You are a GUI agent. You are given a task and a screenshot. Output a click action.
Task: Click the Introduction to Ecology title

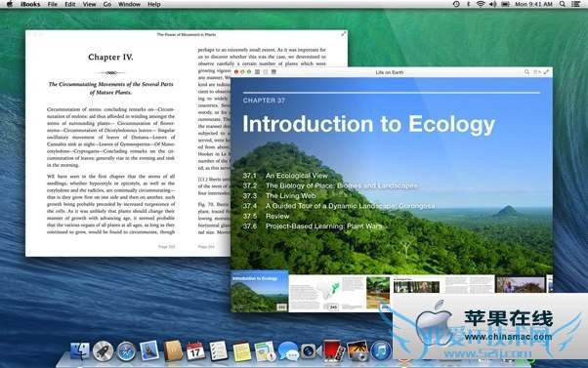[x=368, y=124]
